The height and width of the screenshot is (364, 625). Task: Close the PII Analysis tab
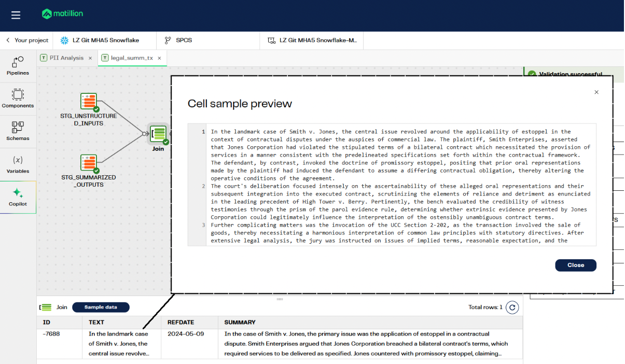(x=90, y=58)
